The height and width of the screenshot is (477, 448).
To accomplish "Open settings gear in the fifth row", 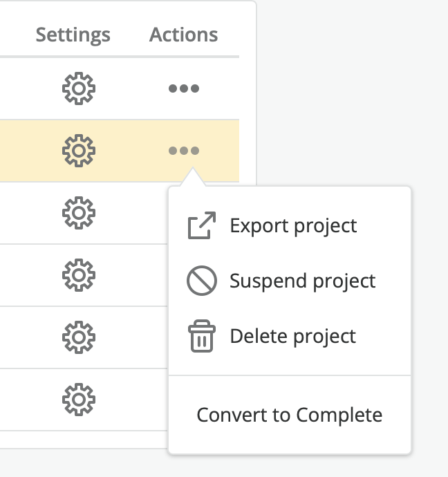I will click(x=79, y=337).
